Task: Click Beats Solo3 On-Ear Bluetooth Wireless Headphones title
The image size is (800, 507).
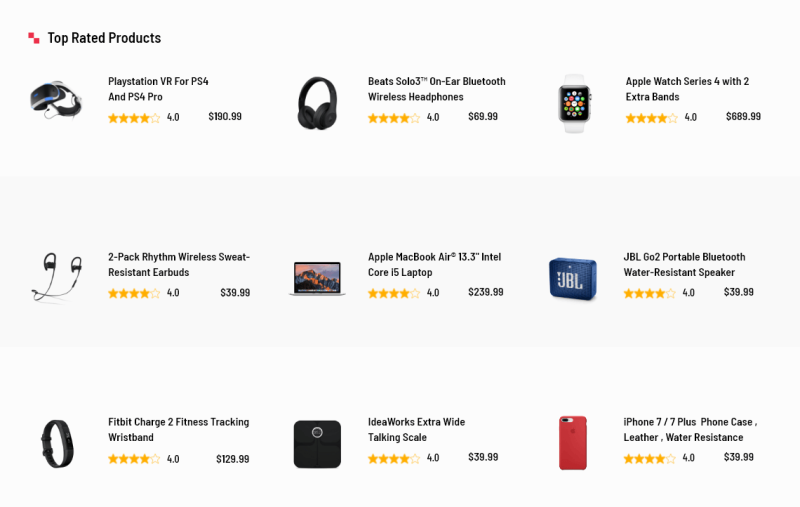Action: click(x=436, y=89)
